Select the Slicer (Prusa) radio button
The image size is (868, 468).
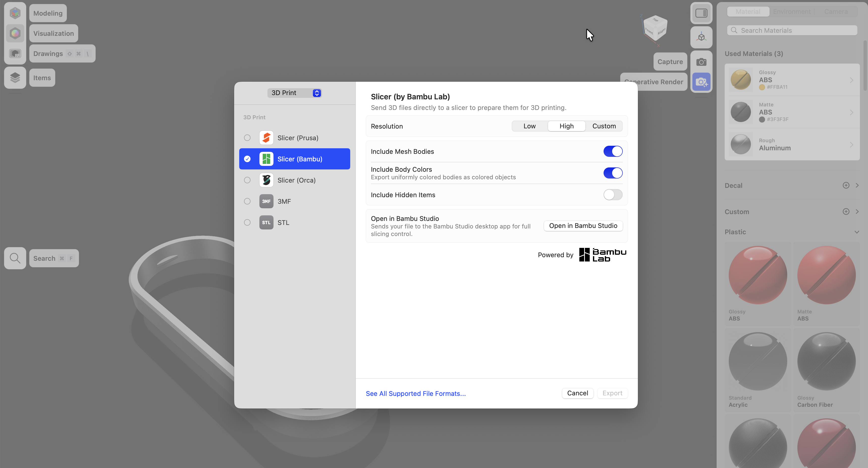tap(247, 138)
